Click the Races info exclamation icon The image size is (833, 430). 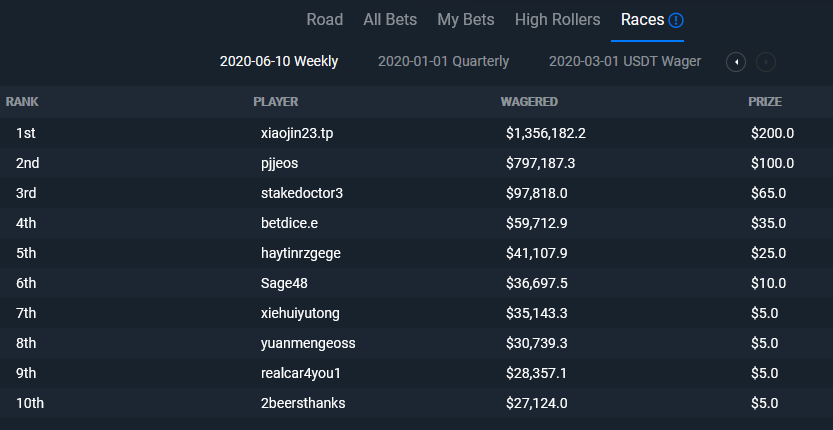pos(676,21)
